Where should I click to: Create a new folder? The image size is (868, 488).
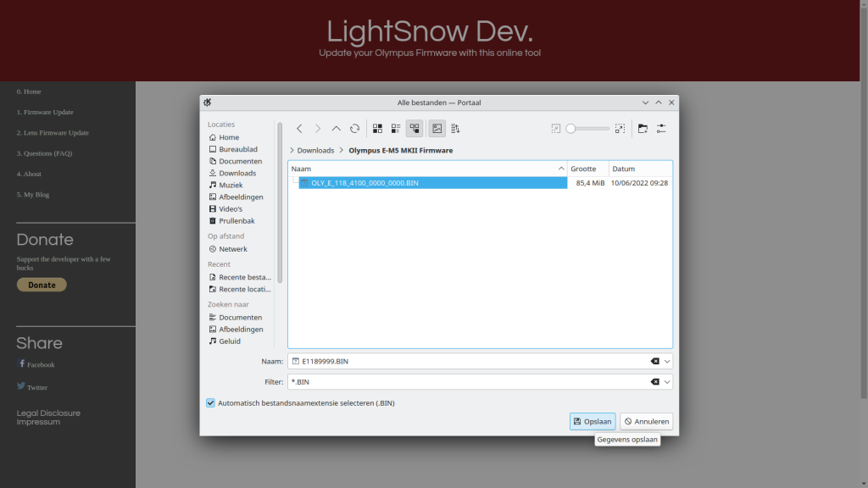(643, 129)
